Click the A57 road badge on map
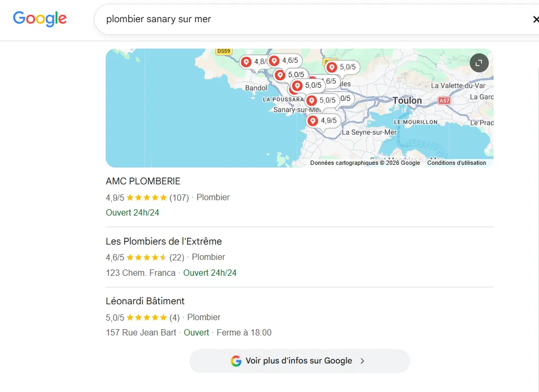 click(x=444, y=101)
